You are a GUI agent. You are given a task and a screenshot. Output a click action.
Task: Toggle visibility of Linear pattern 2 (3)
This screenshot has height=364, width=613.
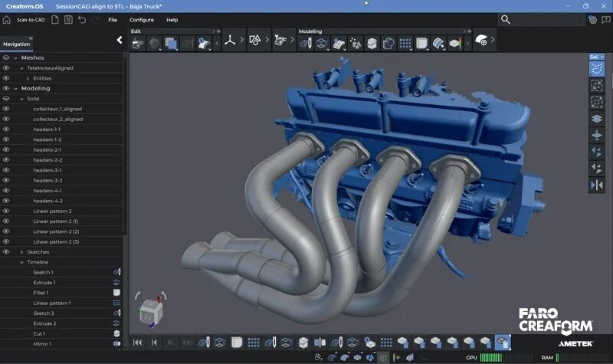(x=6, y=241)
